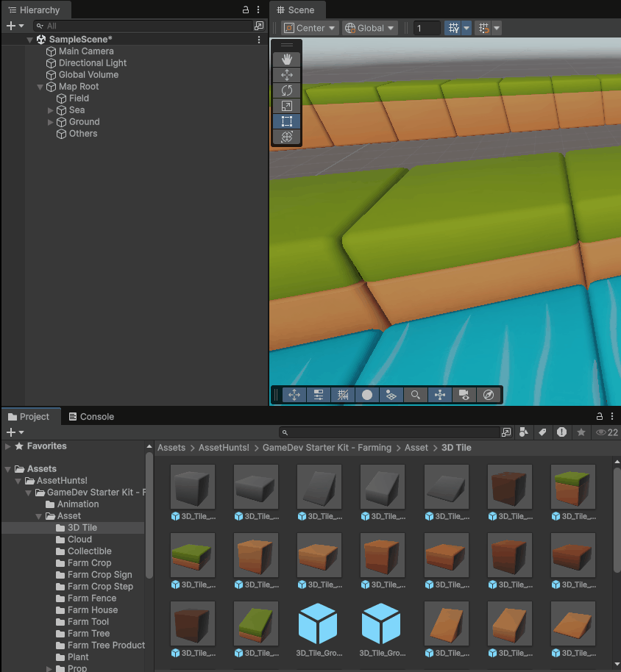
Task: Click the AssetHunts! breadcrumb link
Action: click(x=224, y=447)
